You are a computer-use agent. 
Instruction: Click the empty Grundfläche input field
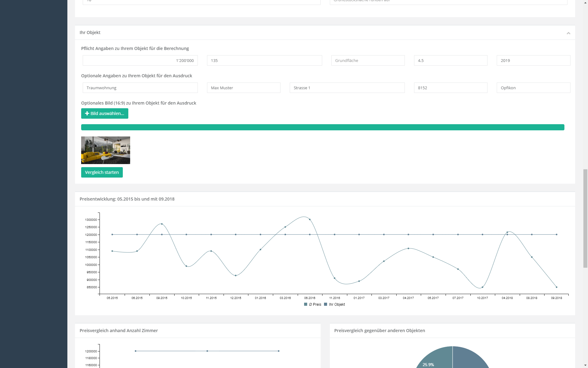tap(368, 60)
